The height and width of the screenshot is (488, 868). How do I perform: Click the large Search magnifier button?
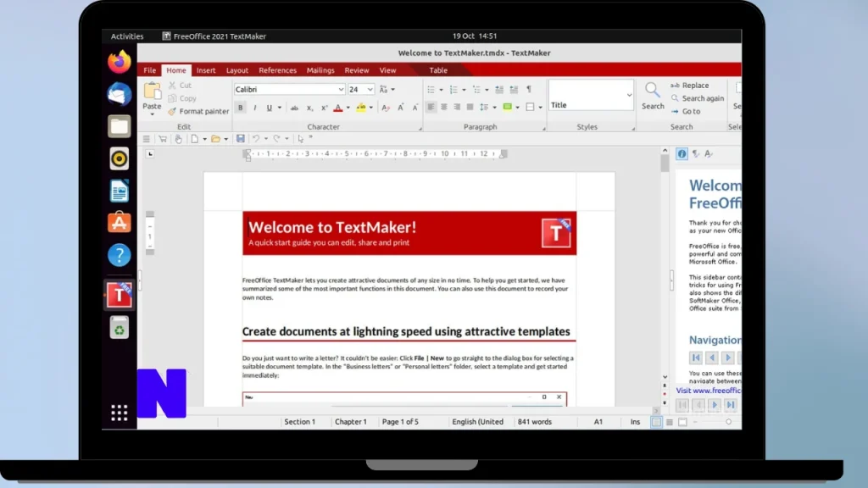653,96
